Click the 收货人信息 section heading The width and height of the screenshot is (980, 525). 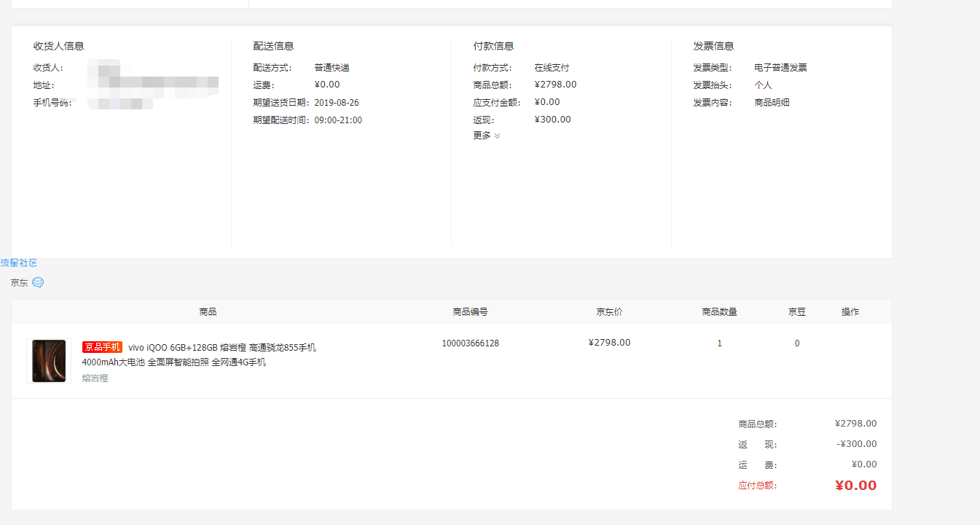point(58,46)
